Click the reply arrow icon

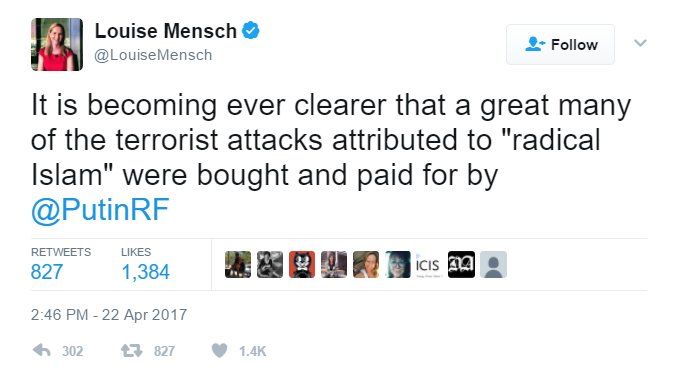pos(42,351)
